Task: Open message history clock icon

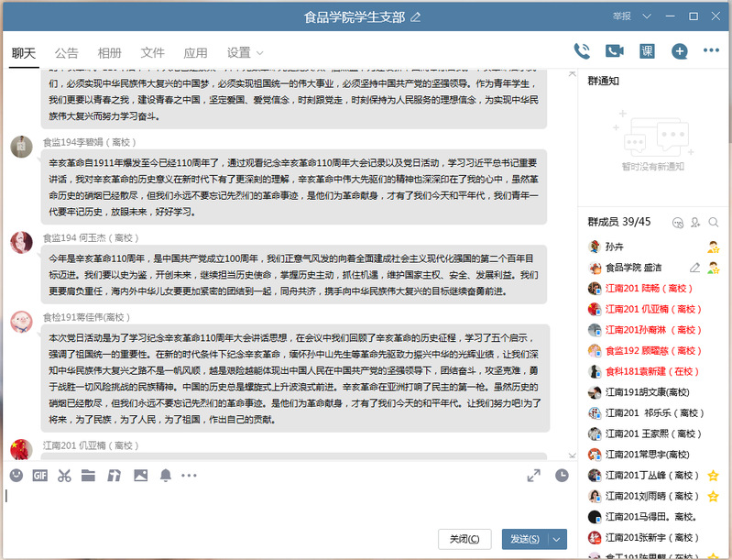Action: [562, 476]
